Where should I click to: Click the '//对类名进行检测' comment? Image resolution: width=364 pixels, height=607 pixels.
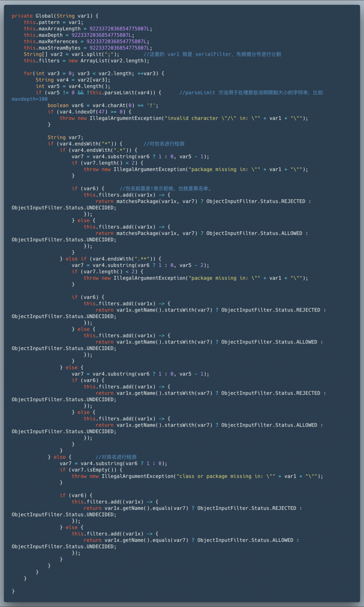(116, 457)
